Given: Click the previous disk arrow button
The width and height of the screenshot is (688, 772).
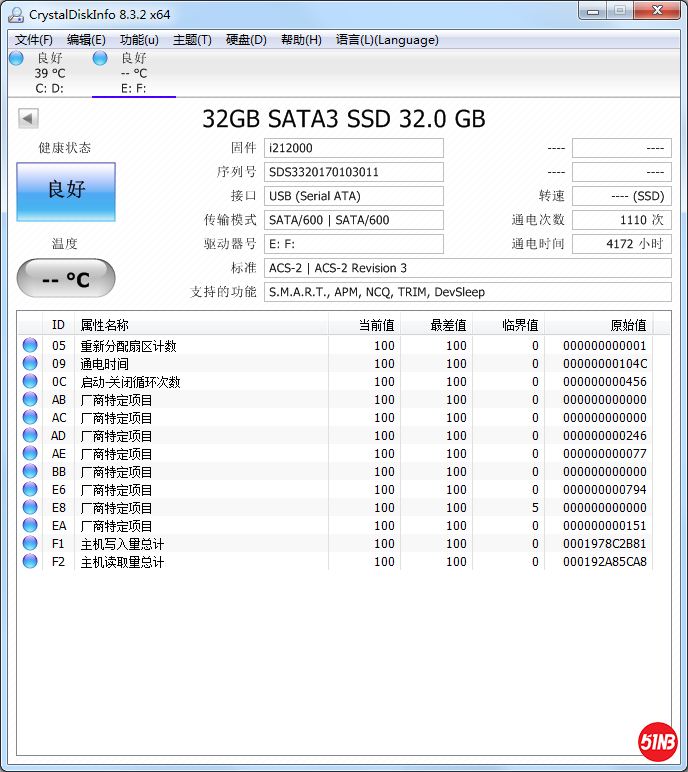Looking at the screenshot, I should (x=28, y=119).
